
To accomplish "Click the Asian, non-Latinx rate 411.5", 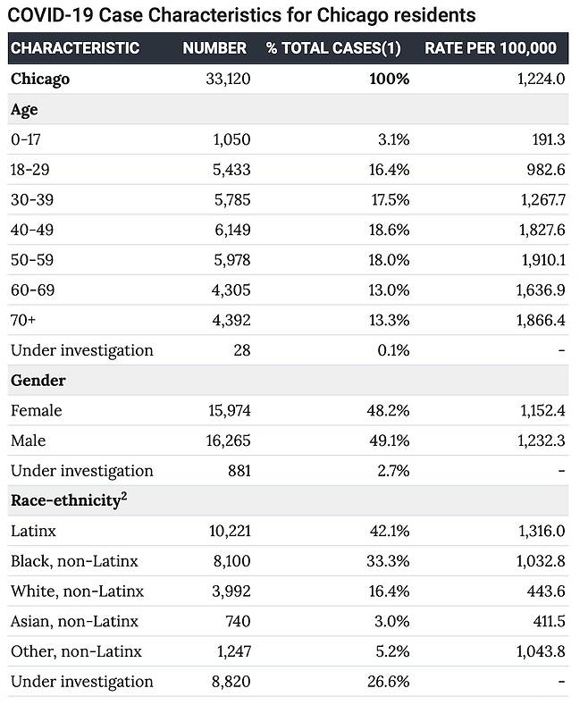I will pyautogui.click(x=549, y=621).
